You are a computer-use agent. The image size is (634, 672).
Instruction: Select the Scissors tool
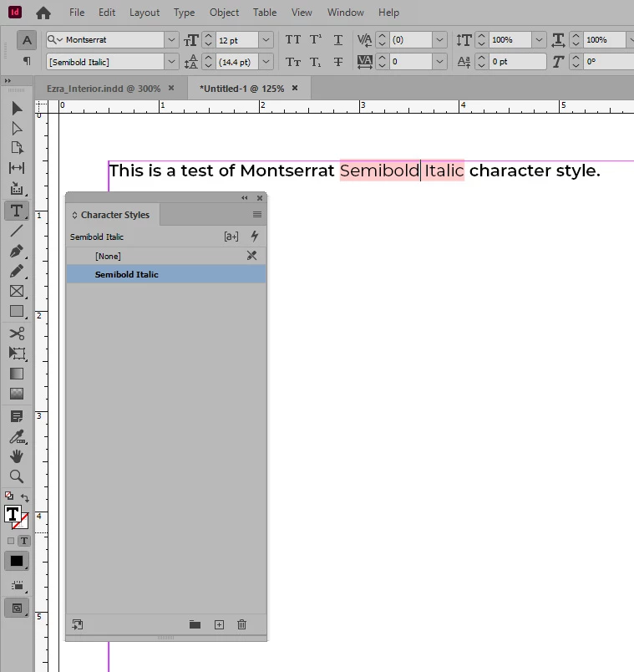[x=17, y=333]
